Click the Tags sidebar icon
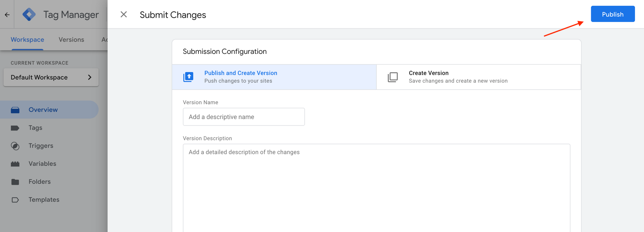Image resolution: width=644 pixels, height=232 pixels. [15, 128]
